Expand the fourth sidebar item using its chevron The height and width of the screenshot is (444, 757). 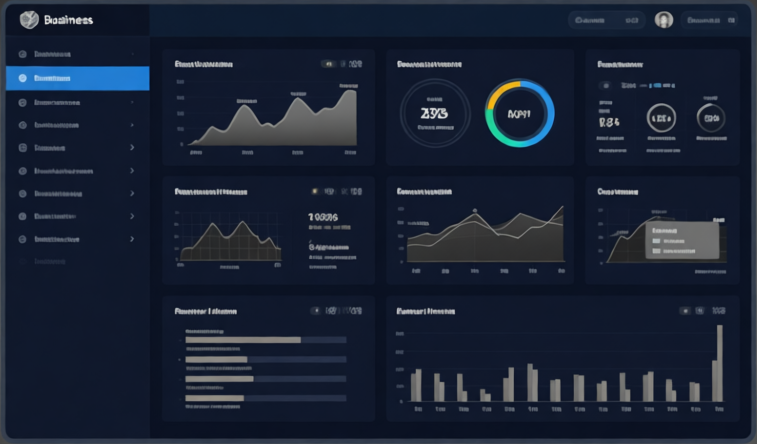(x=132, y=125)
